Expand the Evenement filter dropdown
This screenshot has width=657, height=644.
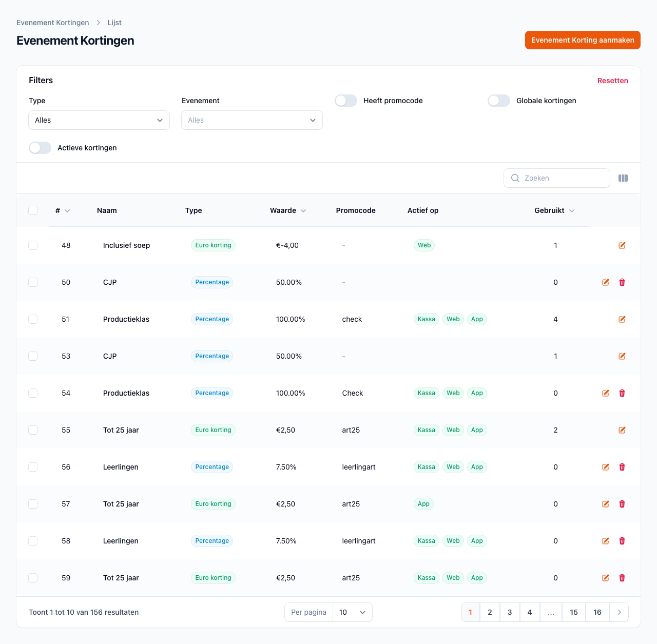click(252, 120)
